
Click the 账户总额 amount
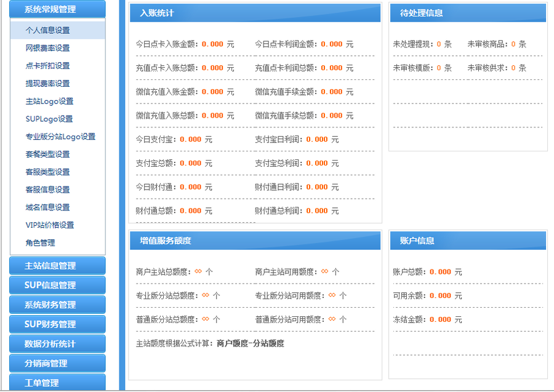coord(440,272)
